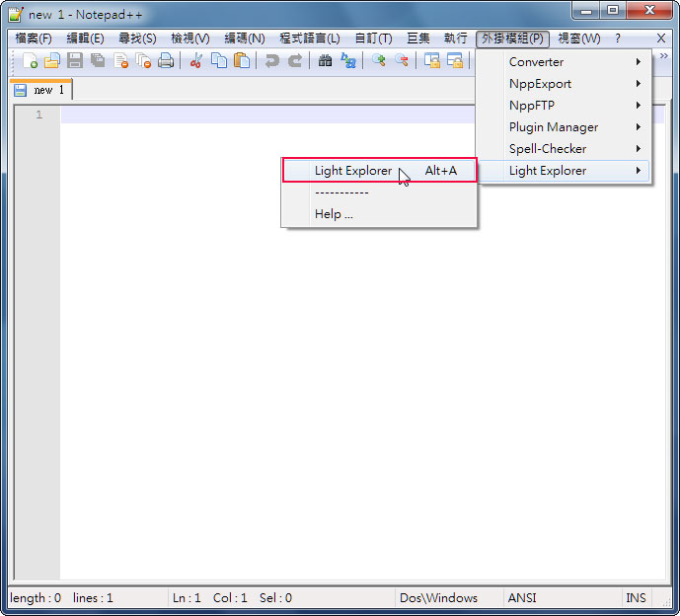The image size is (680, 616).
Task: Open the 視窗(W) menu
Action: pos(579,38)
